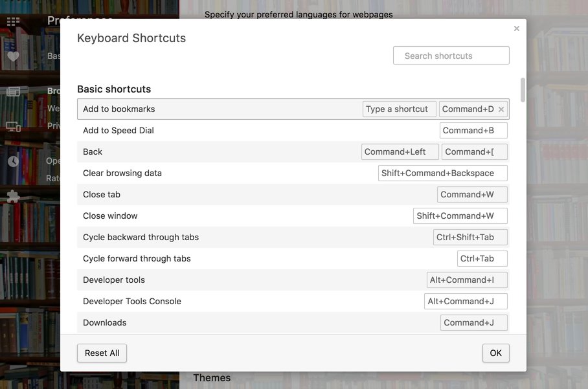
Task: Confirm changes with OK
Action: click(495, 353)
